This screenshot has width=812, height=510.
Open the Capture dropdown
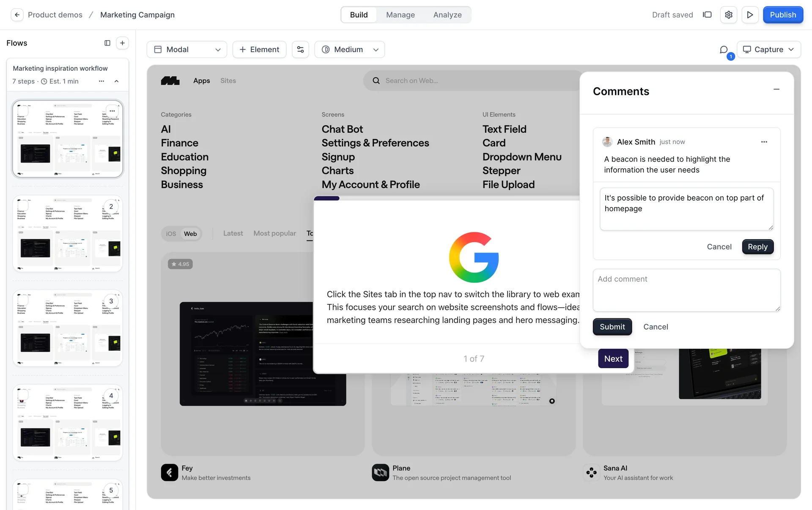(768, 50)
